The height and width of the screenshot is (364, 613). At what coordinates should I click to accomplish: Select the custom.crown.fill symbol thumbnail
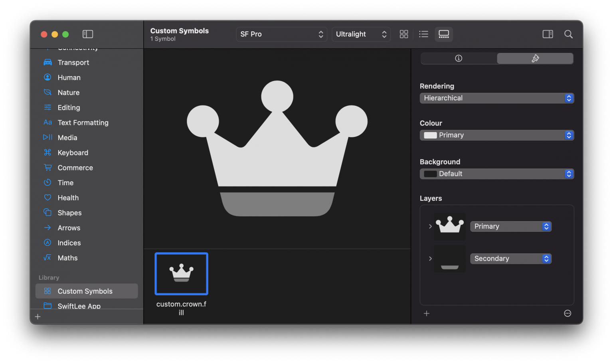click(182, 274)
